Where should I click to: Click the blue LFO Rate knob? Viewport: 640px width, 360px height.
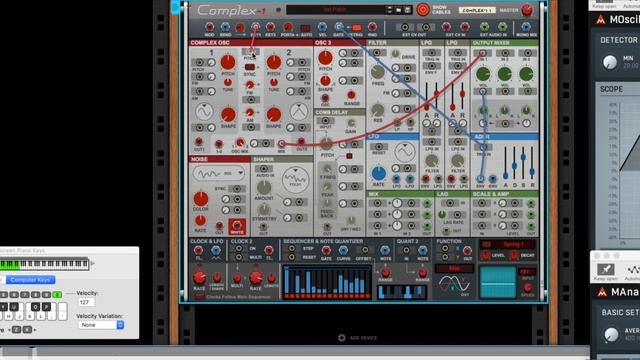click(x=378, y=173)
